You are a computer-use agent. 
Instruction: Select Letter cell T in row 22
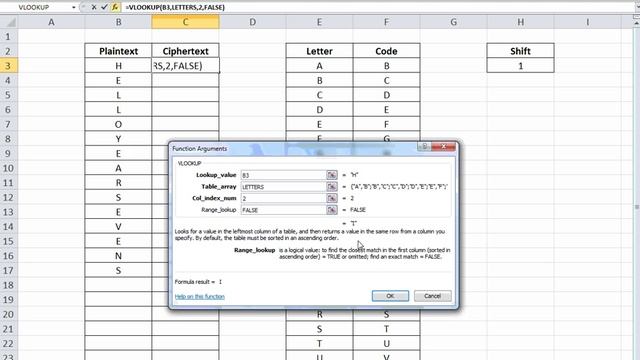[x=319, y=344]
